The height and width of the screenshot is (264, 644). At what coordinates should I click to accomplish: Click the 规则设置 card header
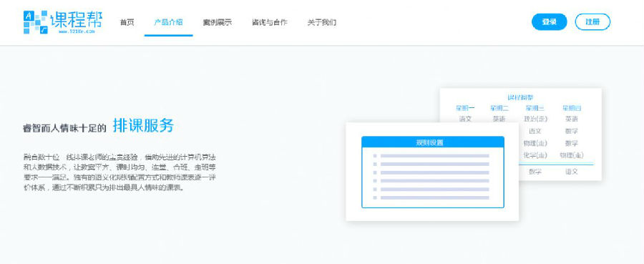[432, 142]
